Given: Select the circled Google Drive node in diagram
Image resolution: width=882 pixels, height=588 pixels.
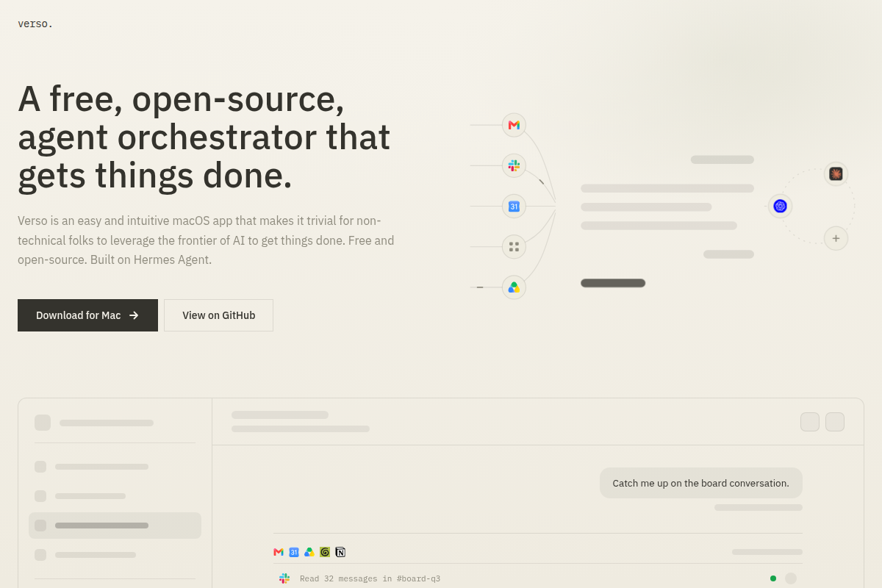Looking at the screenshot, I should [514, 287].
